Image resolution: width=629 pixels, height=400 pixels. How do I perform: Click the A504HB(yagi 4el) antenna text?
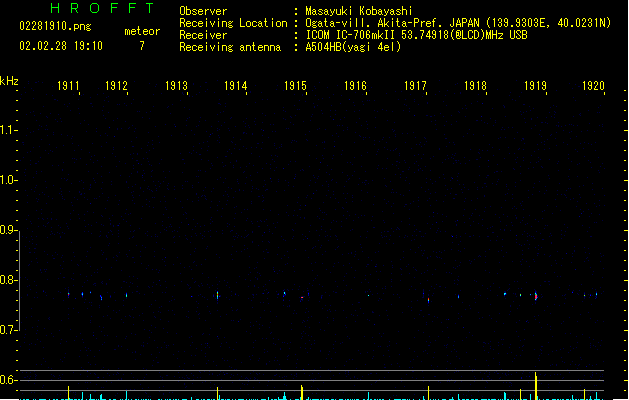click(x=353, y=47)
